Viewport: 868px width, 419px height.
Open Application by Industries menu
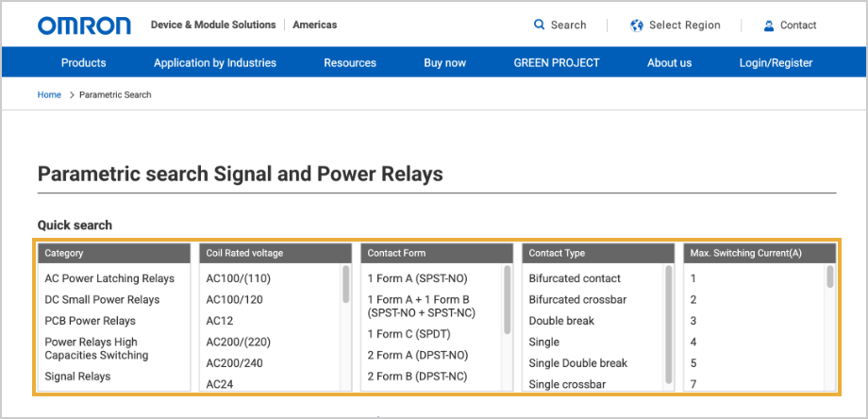point(215,63)
